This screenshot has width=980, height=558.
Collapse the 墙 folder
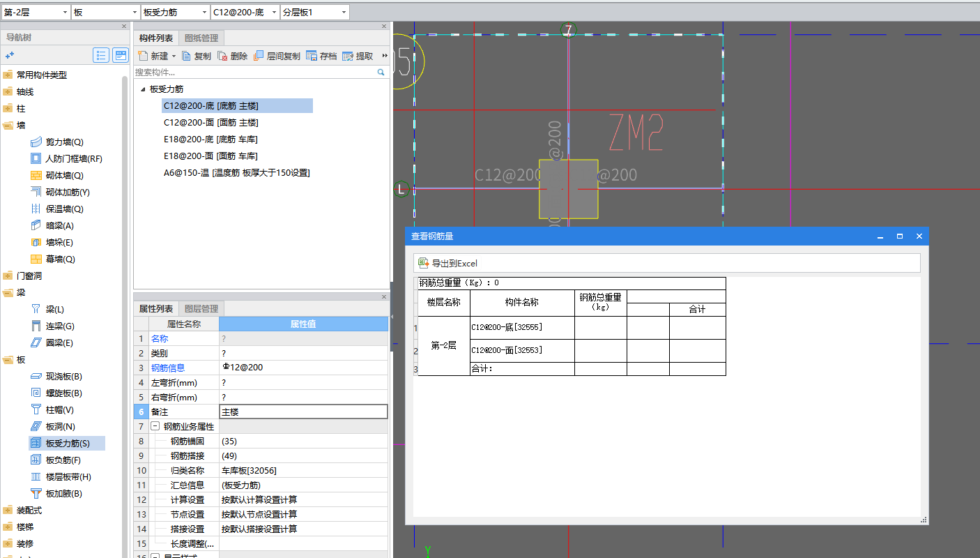coord(8,125)
